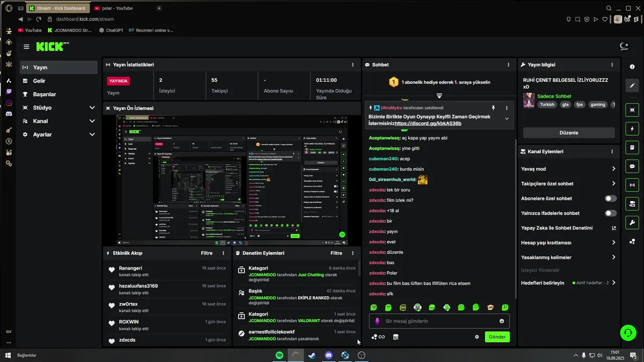
Task: Open browser sidebar settings gear
Action: tap(9, 163)
